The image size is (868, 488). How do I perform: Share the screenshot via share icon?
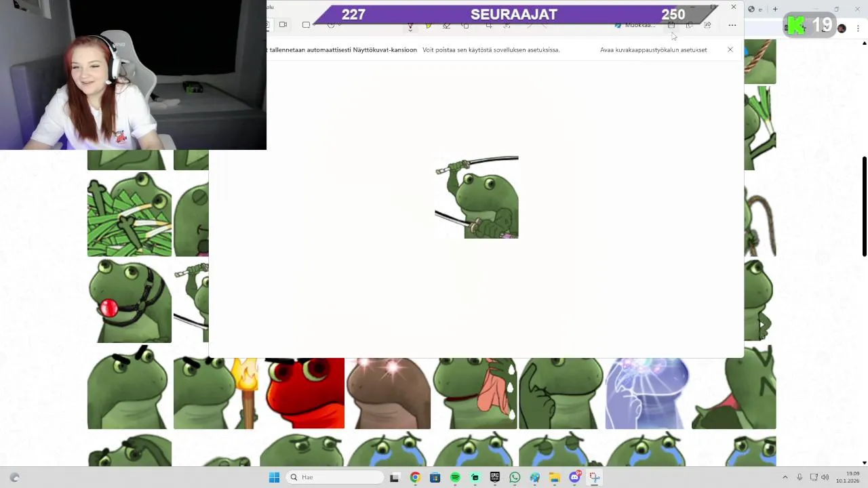[x=707, y=25]
